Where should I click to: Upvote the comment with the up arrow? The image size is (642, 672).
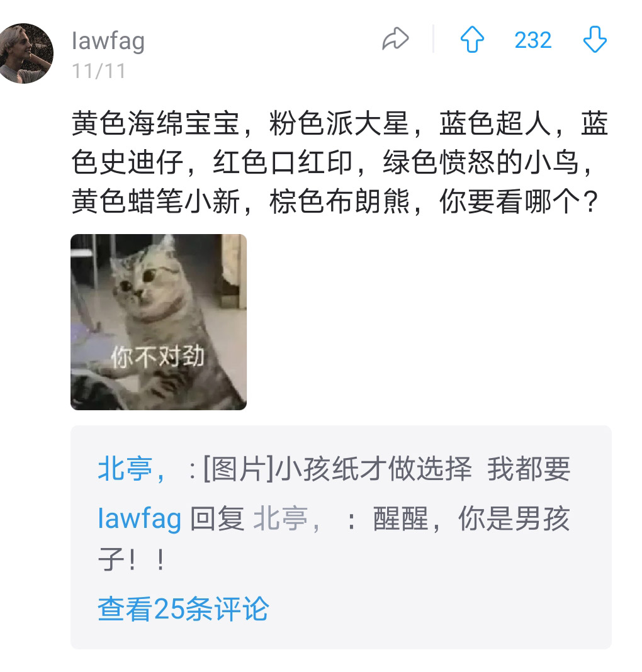(472, 40)
